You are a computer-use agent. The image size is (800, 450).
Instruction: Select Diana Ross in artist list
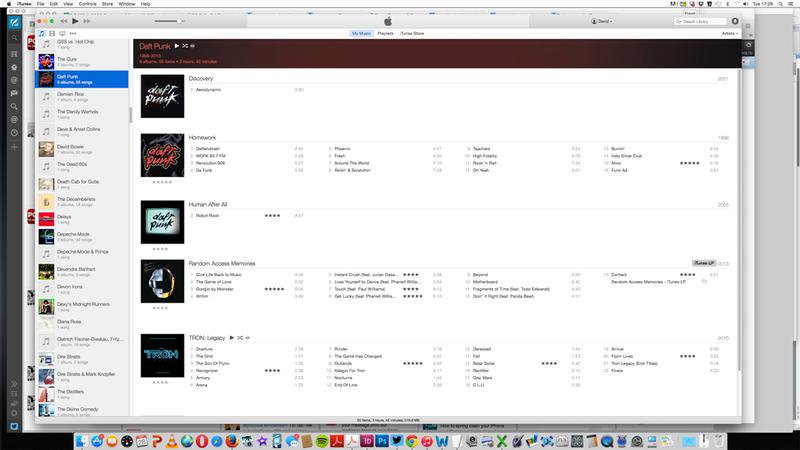[x=82, y=324]
